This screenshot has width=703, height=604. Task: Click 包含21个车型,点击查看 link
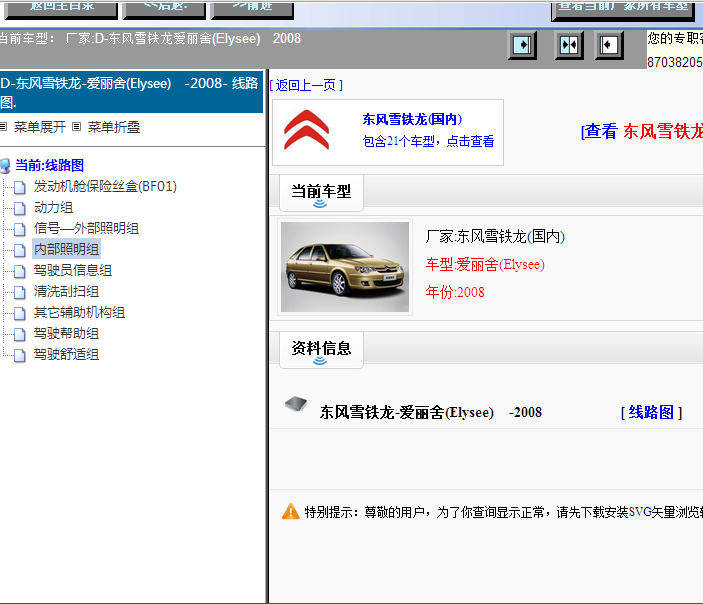coord(428,141)
